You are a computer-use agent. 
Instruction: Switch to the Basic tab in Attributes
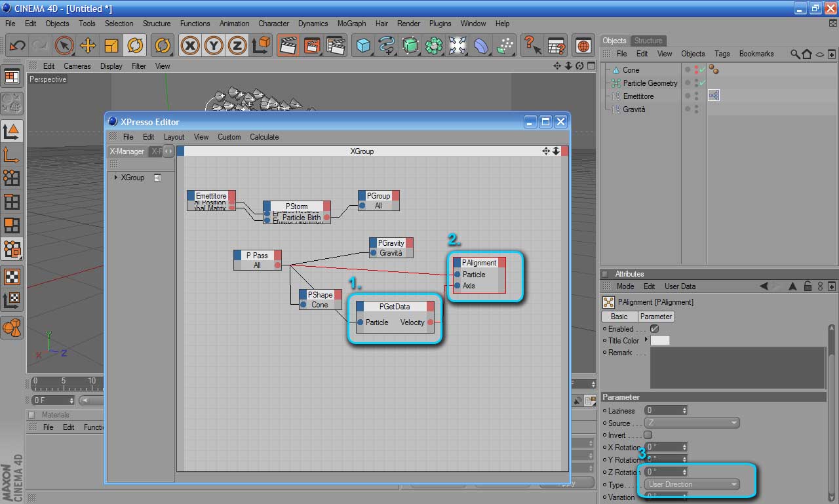tap(619, 317)
